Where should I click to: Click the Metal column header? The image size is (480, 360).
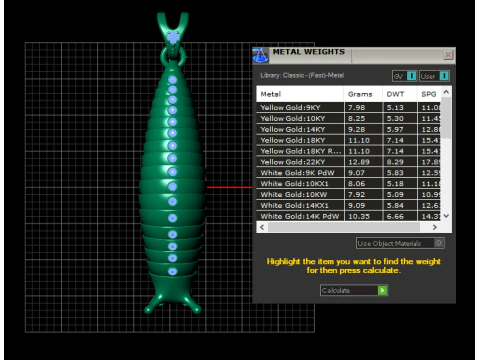(300, 94)
